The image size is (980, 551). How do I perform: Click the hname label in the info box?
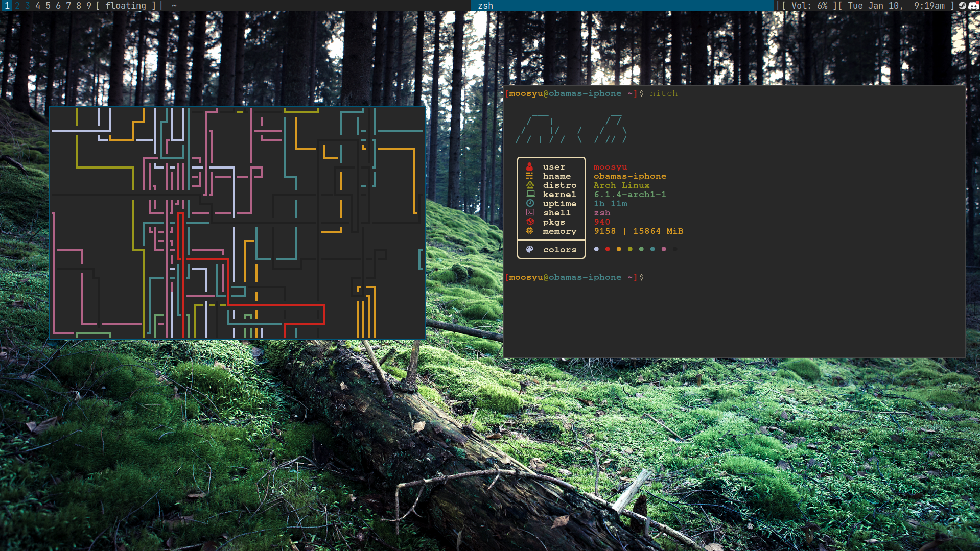(x=557, y=176)
